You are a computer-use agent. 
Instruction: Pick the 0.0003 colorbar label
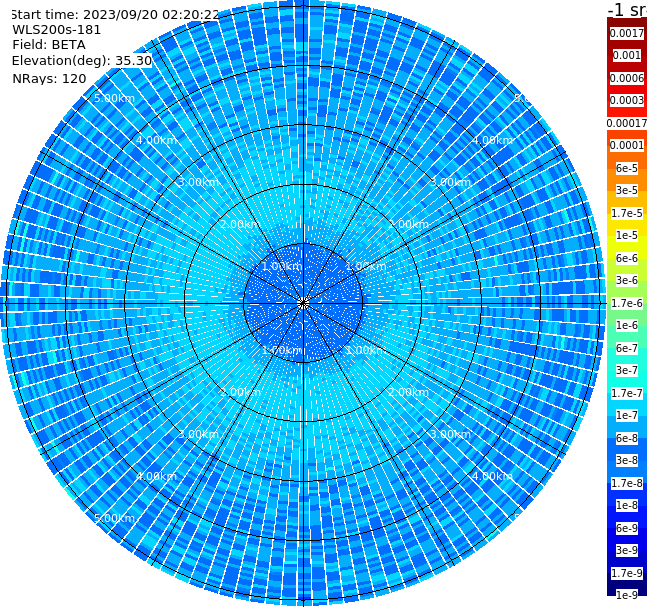627,100
